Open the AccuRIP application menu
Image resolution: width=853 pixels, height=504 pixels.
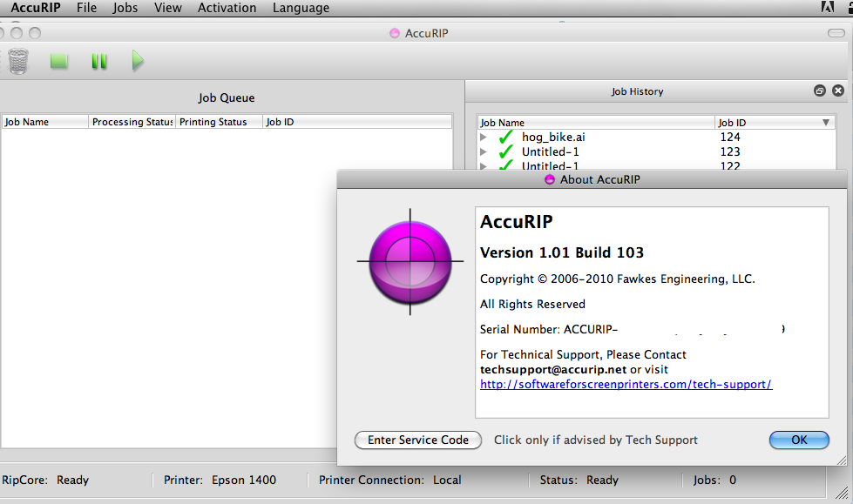click(x=36, y=8)
